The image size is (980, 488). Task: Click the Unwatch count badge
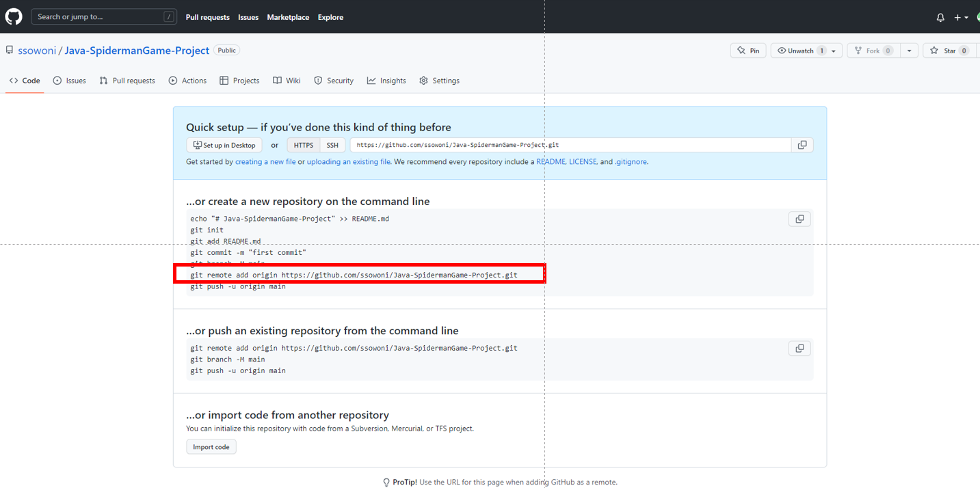click(x=821, y=51)
